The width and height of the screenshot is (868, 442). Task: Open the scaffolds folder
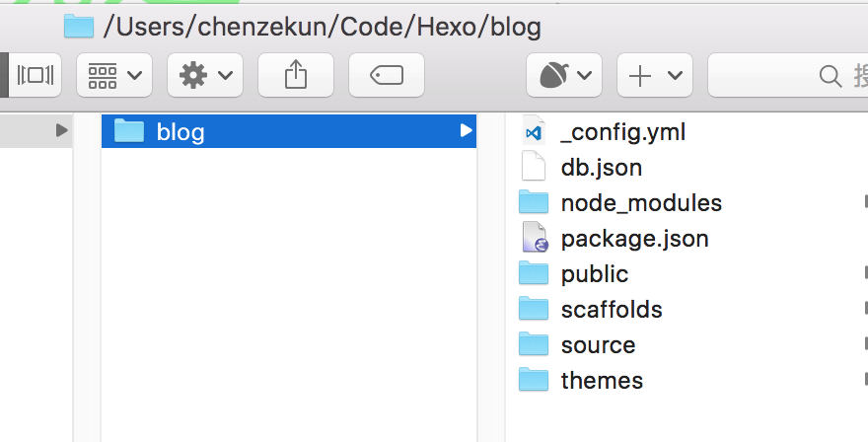(611, 309)
